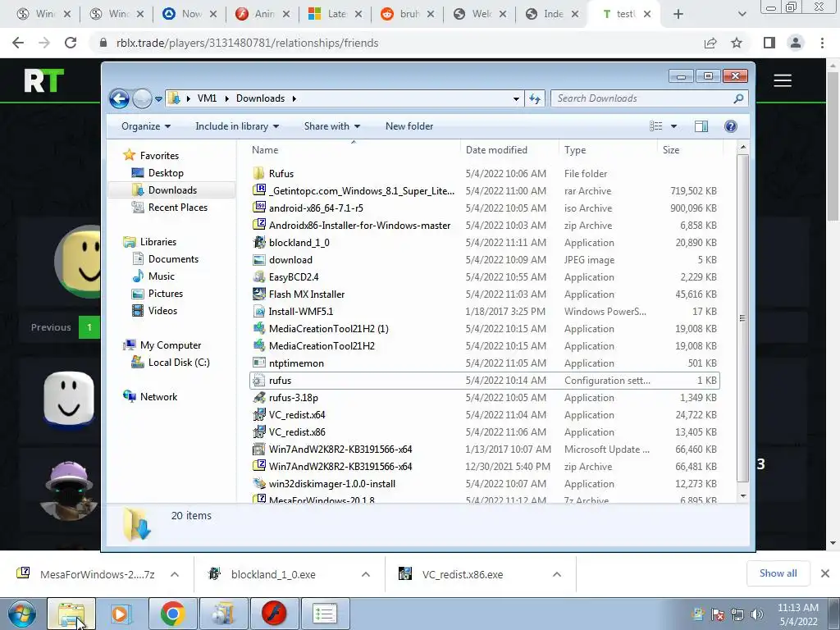Screen dimensions: 840x630
Task: Click the New folder button
Action: click(409, 126)
